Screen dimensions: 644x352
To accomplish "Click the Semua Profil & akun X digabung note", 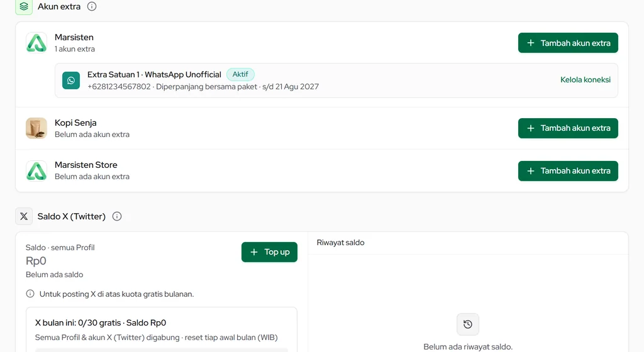I will pos(156,338).
